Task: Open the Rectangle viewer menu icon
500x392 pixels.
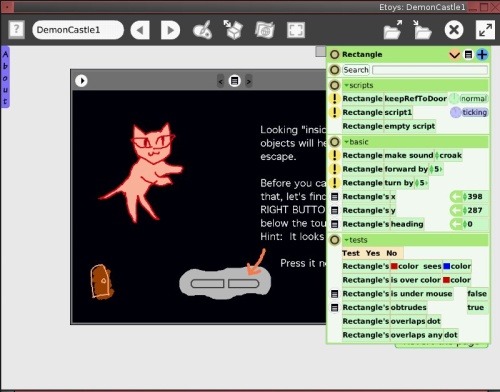Action: point(468,55)
